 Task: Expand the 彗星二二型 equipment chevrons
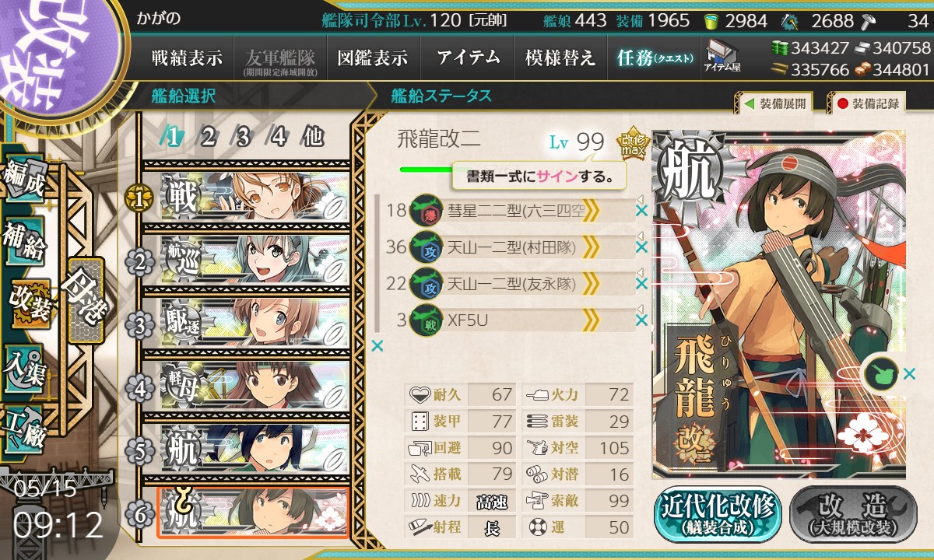(591, 210)
